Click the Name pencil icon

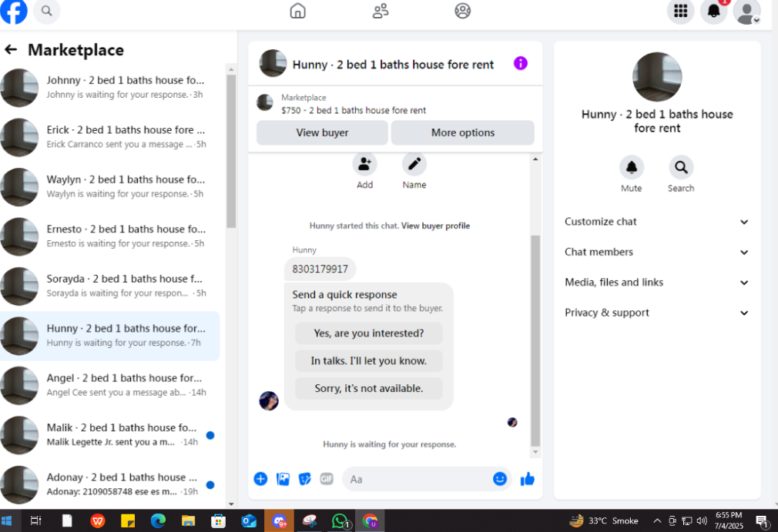pyautogui.click(x=414, y=164)
